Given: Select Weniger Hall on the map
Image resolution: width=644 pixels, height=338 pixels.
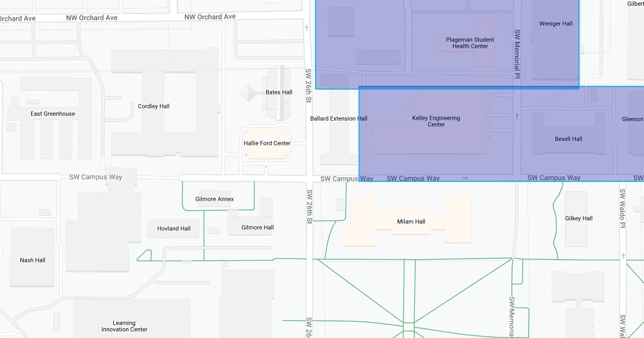Looking at the screenshot, I should (x=555, y=24).
